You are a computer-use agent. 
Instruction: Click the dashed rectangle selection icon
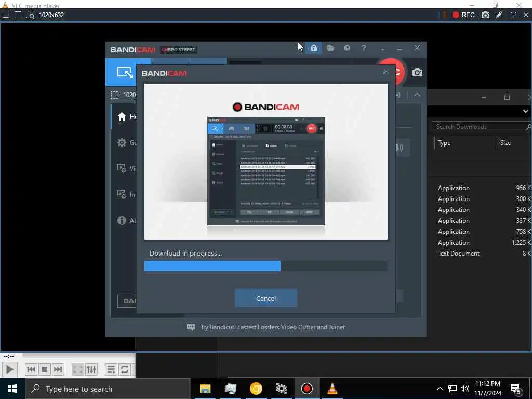point(115,95)
